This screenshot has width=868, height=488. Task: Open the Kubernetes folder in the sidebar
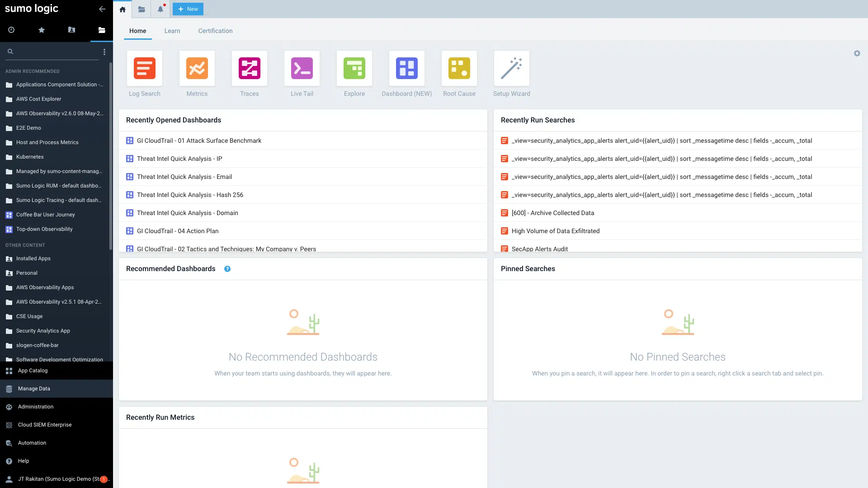[30, 157]
